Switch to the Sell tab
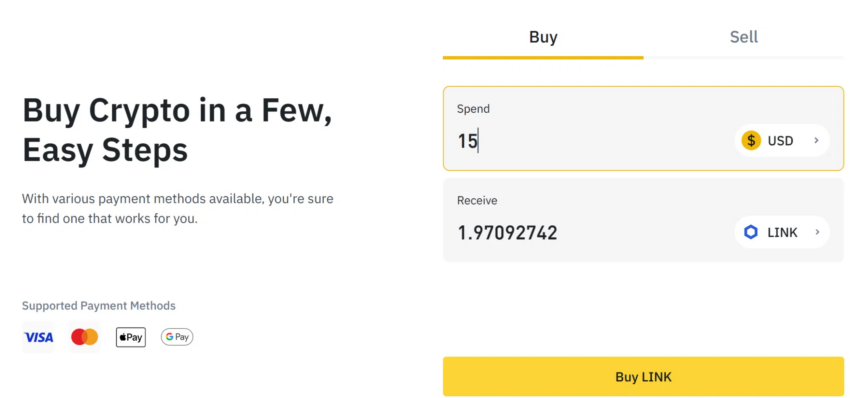This screenshot has height=398, width=850. click(744, 38)
